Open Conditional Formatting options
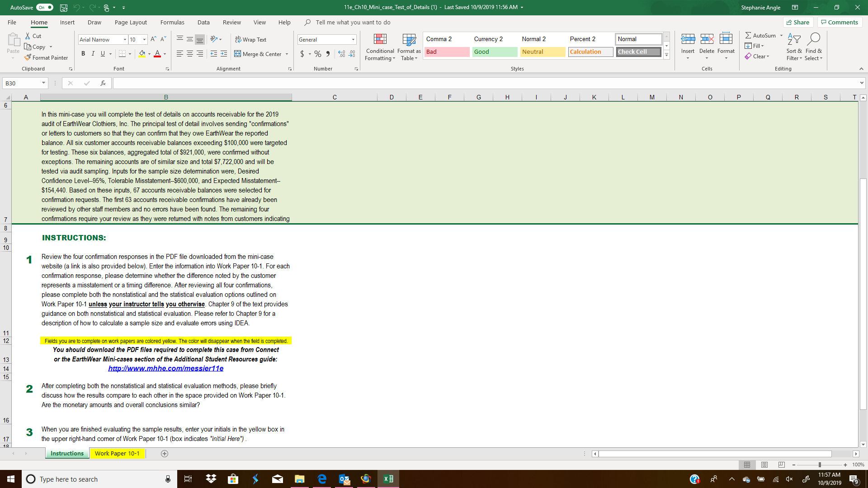Viewport: 868px width, 488px height. click(x=380, y=47)
